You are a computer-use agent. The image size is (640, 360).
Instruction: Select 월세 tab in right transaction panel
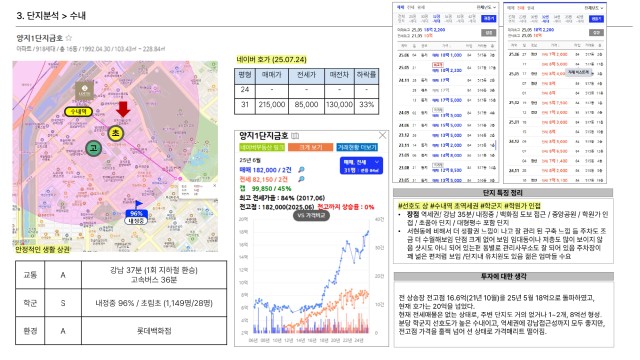coord(530,8)
